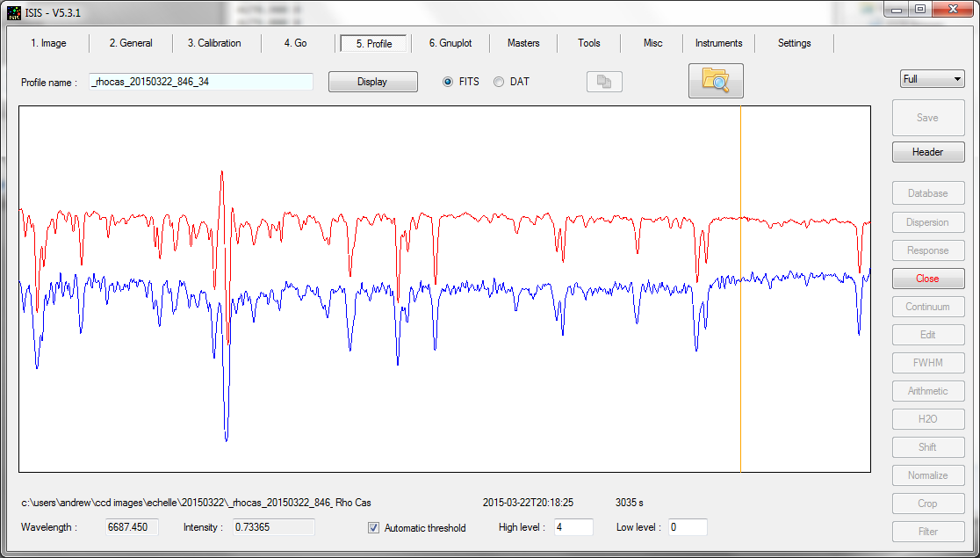Switch to the 6. Gnuplot tab

click(x=450, y=43)
